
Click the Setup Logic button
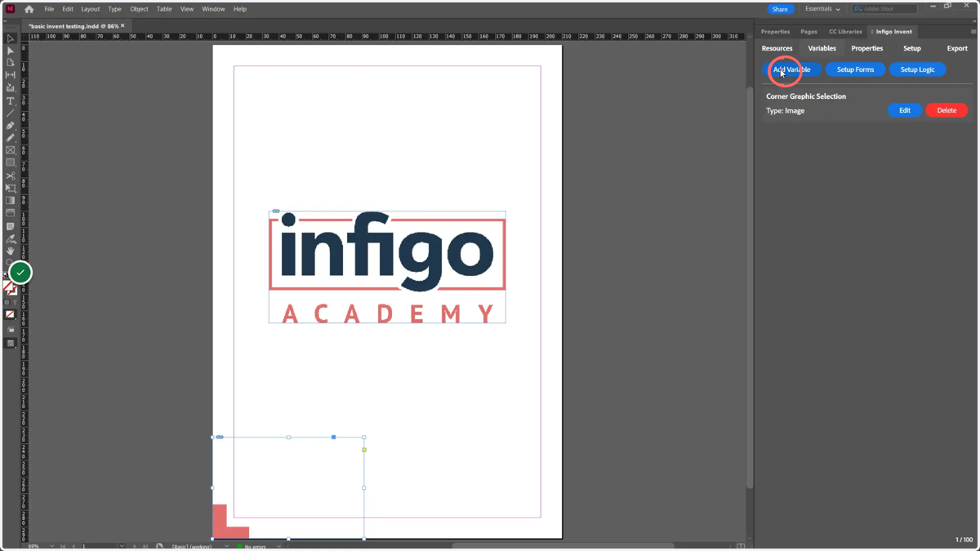pos(918,69)
